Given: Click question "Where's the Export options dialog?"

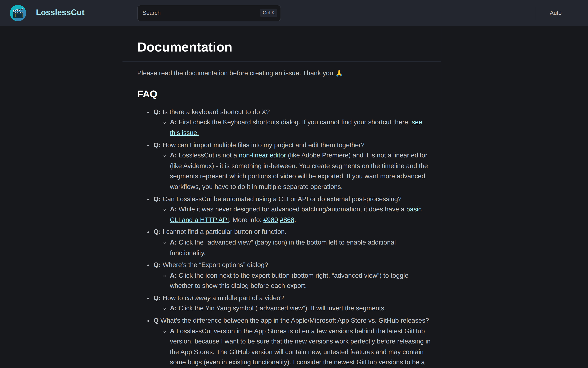Looking at the screenshot, I should click(x=211, y=265).
